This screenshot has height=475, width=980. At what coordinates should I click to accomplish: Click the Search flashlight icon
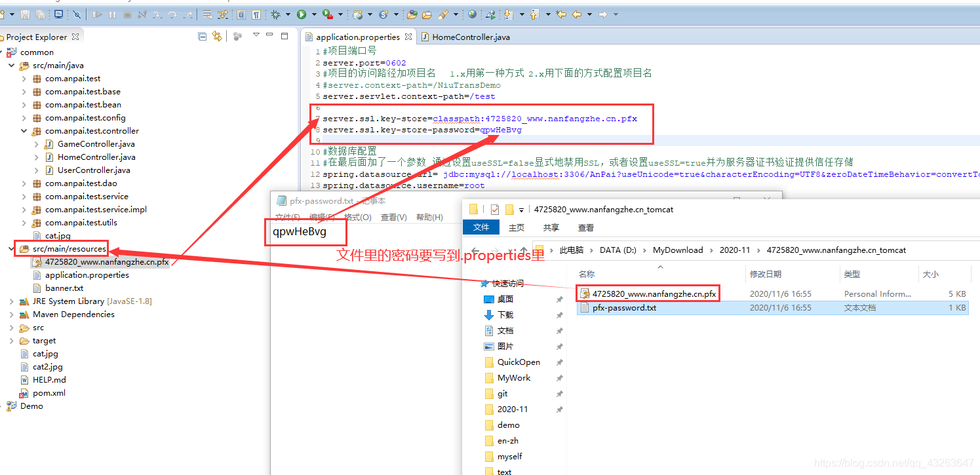point(444,14)
